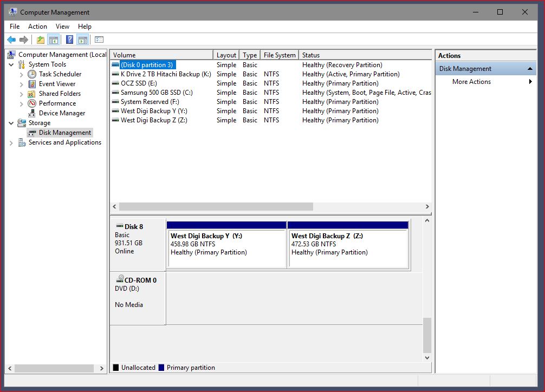Image resolution: width=545 pixels, height=392 pixels.
Task: Click the volume list horizontal scrollbar thumb
Action: click(x=216, y=207)
